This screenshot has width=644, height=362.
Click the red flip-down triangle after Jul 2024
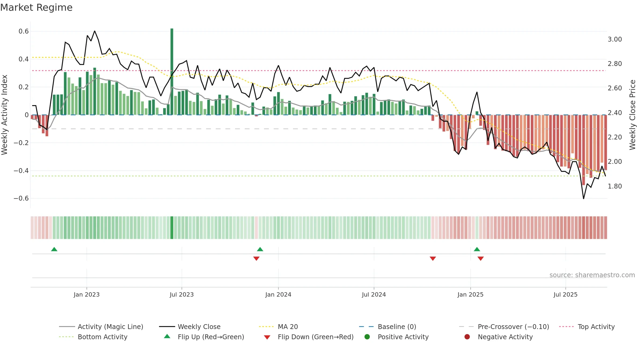point(433,258)
